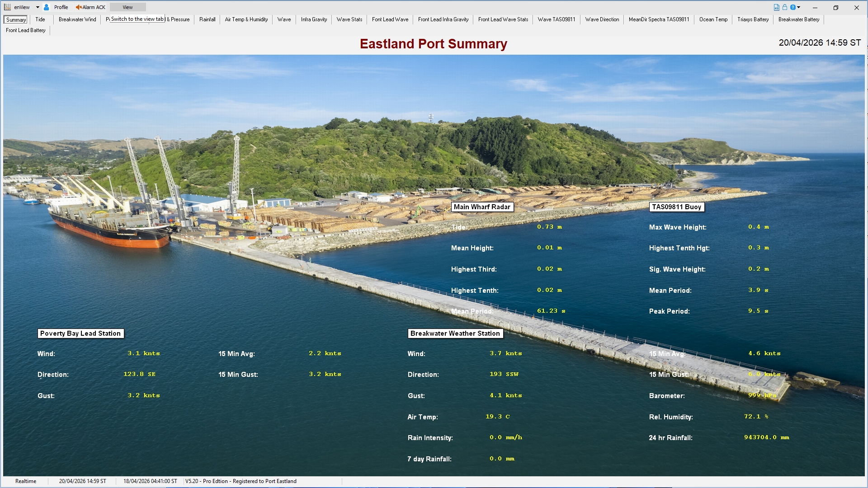Click the TAS09811 Buoy label box

tap(676, 207)
